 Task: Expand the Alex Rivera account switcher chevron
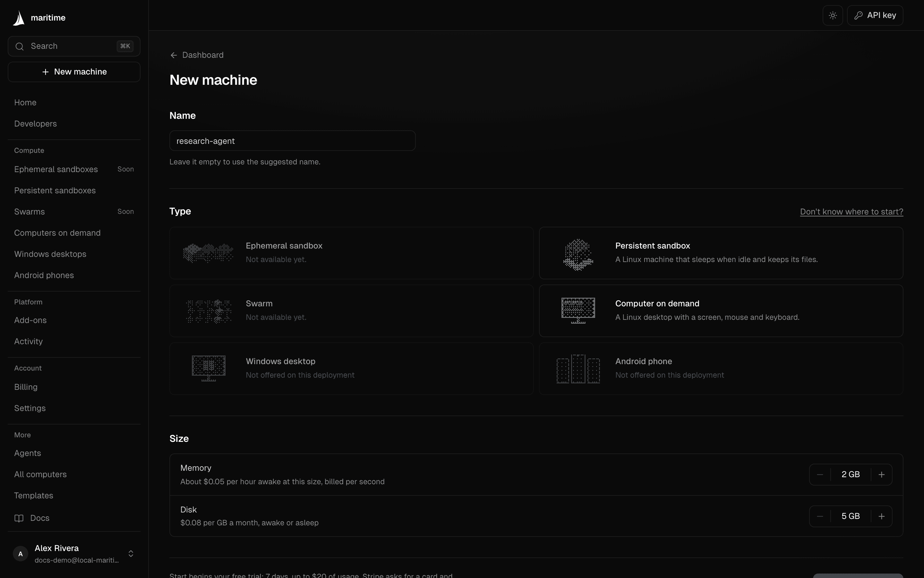(131, 554)
